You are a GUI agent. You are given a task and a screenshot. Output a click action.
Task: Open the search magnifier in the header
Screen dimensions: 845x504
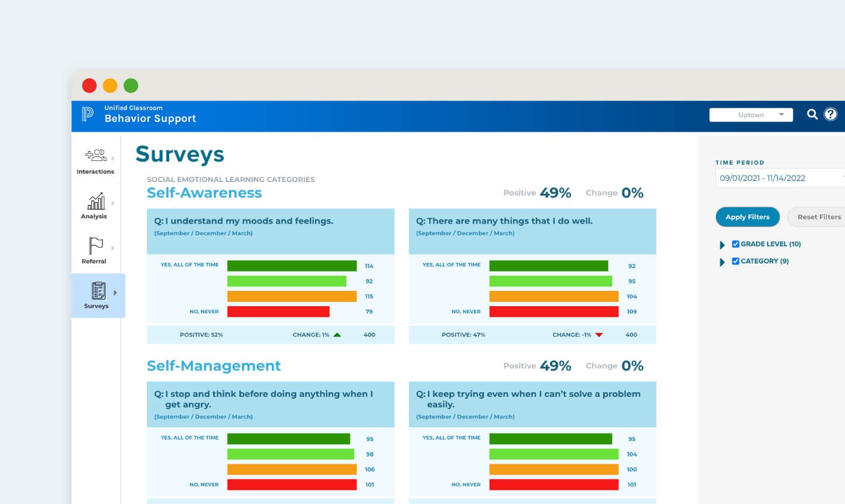812,115
